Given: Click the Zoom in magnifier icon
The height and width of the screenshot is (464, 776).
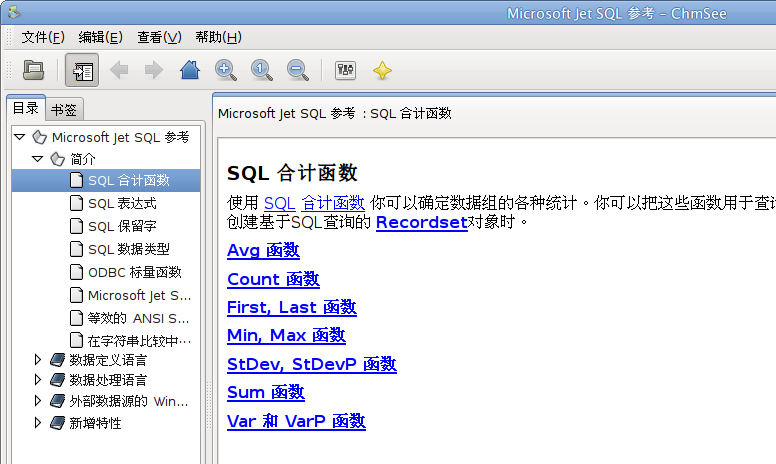Looking at the screenshot, I should (226, 70).
